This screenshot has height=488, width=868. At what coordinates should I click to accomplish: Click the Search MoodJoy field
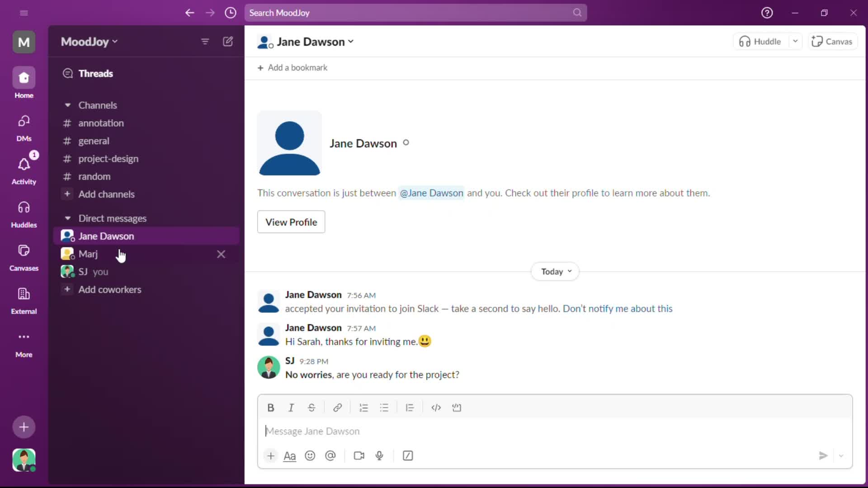415,13
